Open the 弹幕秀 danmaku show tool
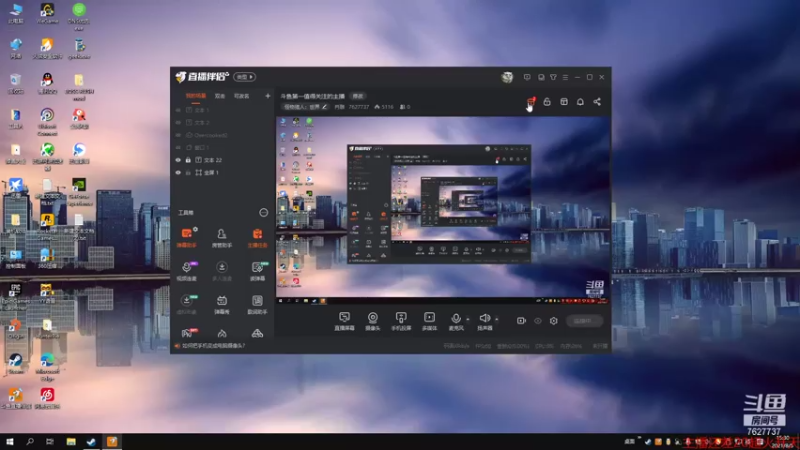The height and width of the screenshot is (450, 800). coord(221,305)
